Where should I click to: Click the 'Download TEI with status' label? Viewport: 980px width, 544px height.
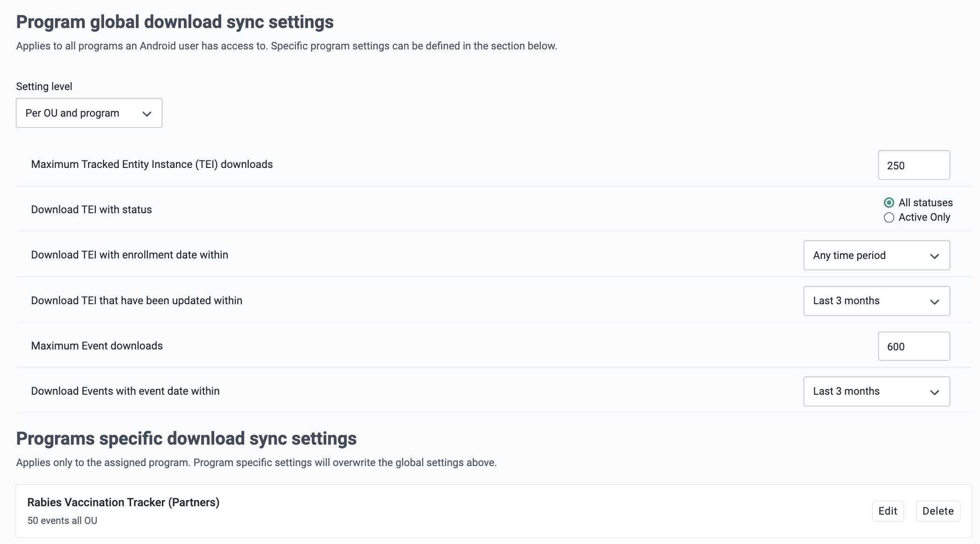tap(91, 209)
